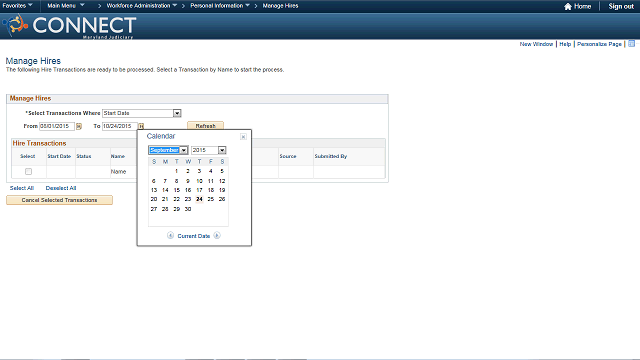Click the Deselect All link

point(61,188)
